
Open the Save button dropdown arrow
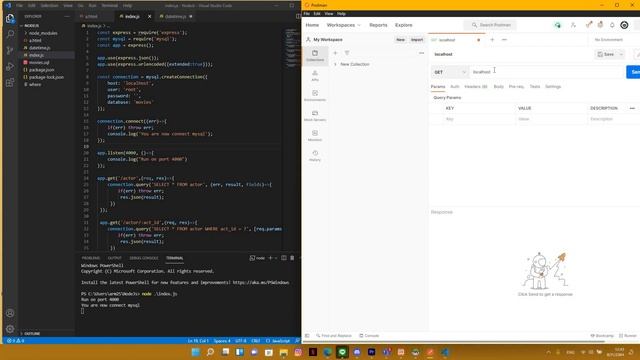click(621, 54)
